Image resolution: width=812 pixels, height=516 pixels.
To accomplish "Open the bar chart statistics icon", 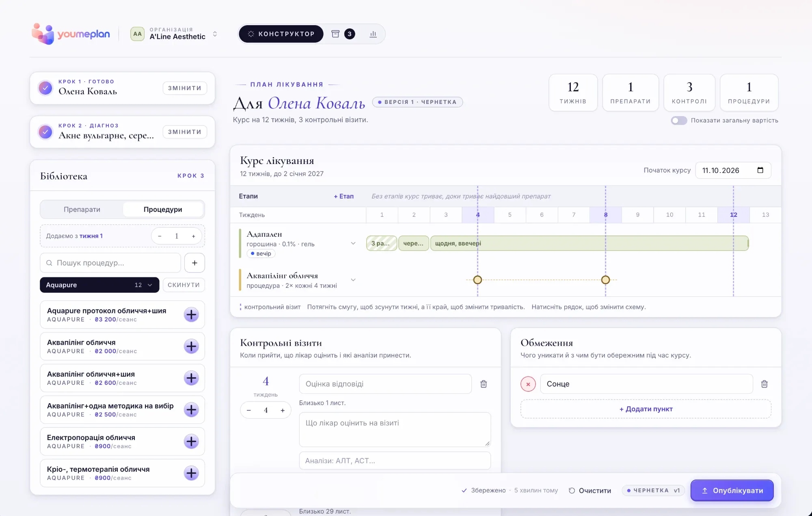I will (373, 34).
